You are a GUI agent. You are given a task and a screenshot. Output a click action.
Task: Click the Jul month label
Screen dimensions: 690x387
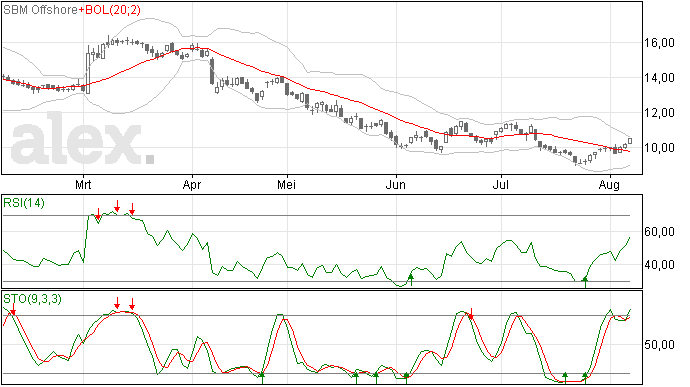pos(501,184)
